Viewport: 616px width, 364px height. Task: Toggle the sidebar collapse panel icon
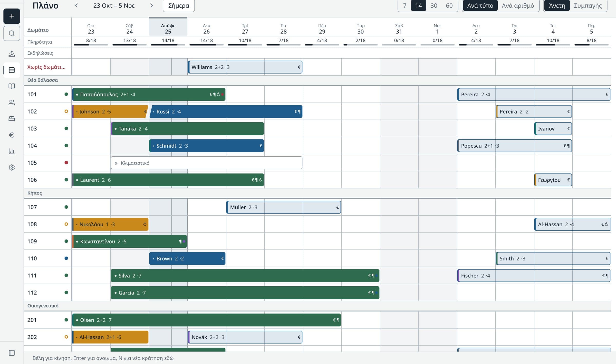pyautogui.click(x=12, y=353)
